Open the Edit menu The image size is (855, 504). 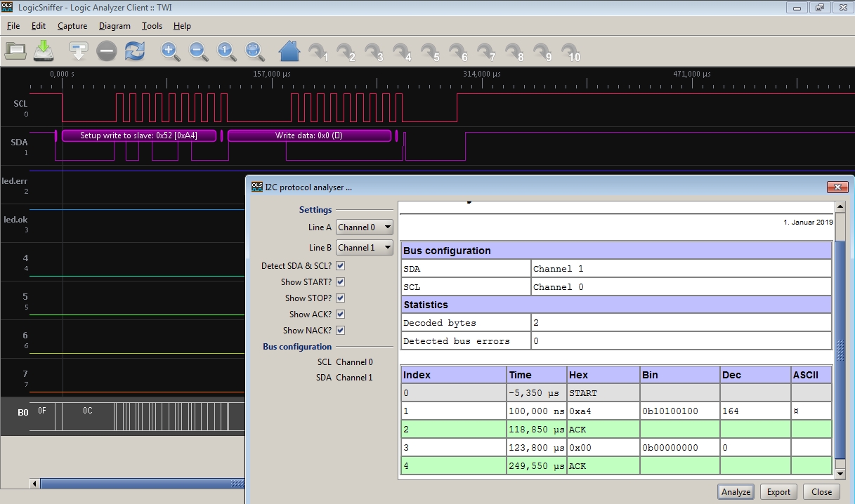[39, 26]
